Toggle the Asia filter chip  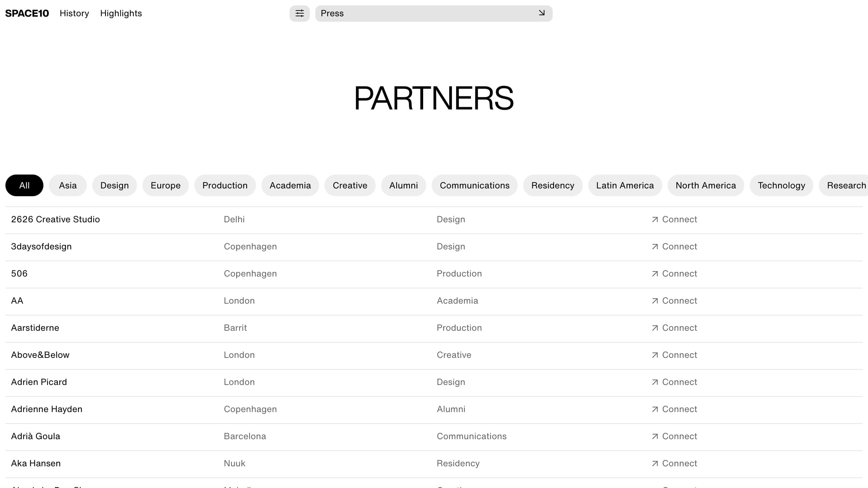coord(68,185)
